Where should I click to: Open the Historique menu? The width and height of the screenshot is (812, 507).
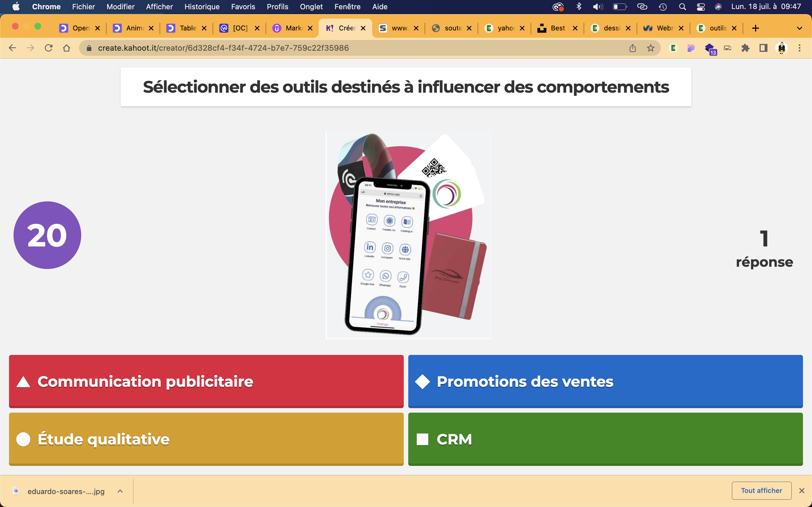click(202, 7)
